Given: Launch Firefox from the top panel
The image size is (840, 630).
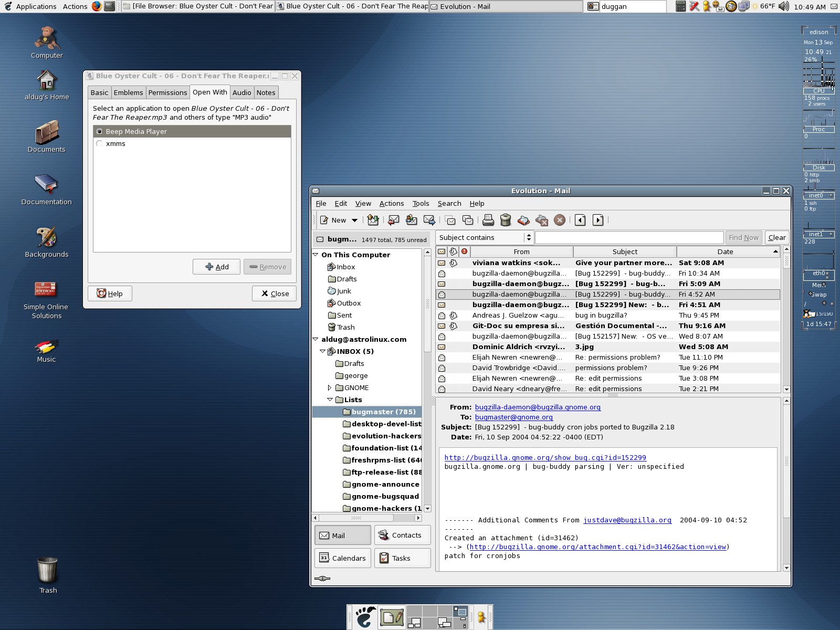Looking at the screenshot, I should (97, 6).
